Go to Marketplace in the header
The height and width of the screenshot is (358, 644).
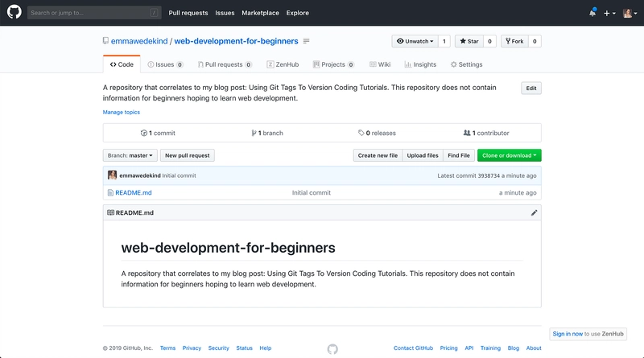[260, 13]
